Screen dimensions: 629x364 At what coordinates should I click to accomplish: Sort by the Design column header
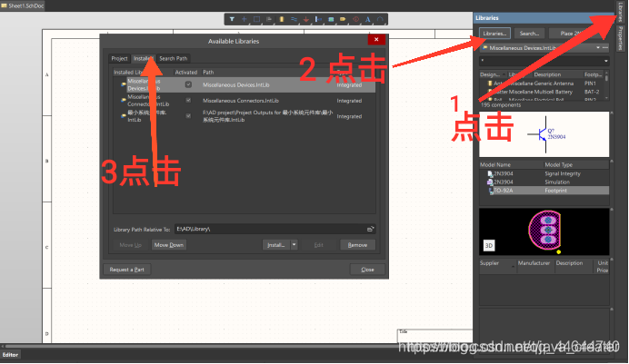point(490,74)
